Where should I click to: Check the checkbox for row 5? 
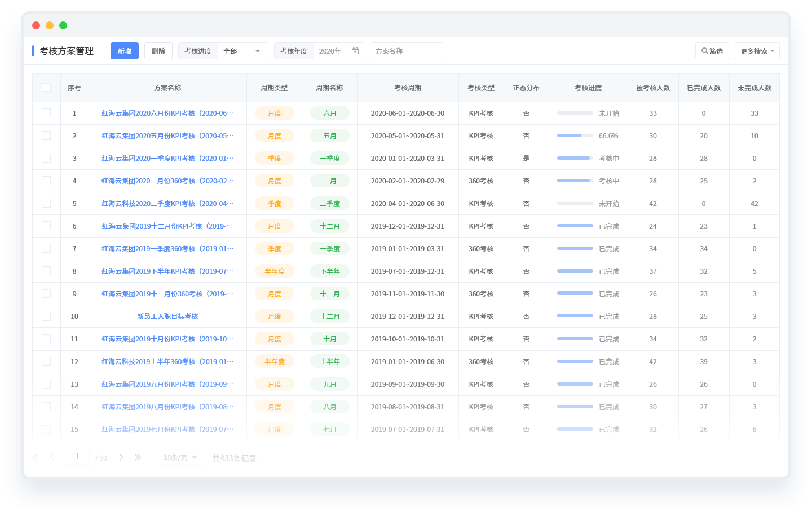46,203
